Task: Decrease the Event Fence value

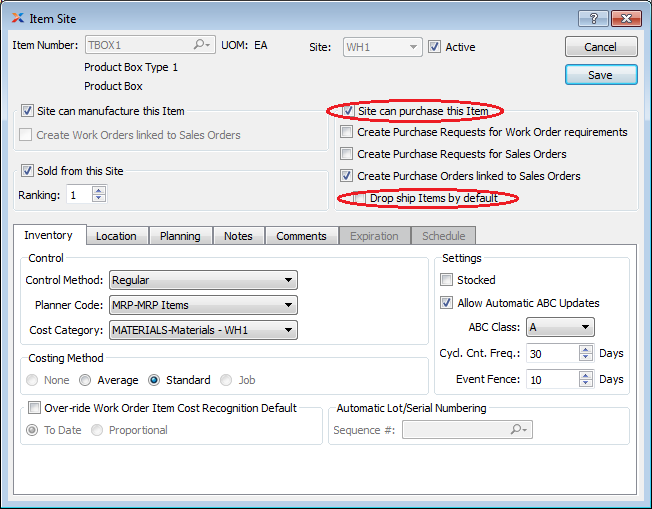Action: (587, 384)
